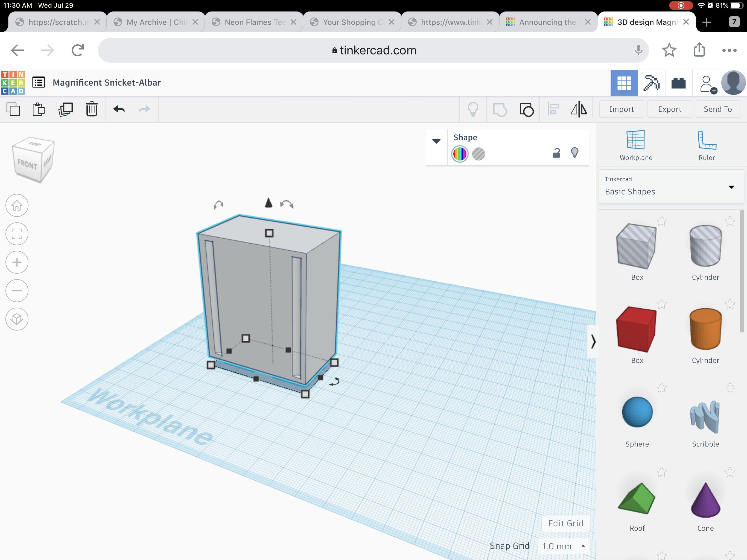Viewport: 747px width, 560px height.
Task: Toggle orthographic perspective cube icon
Action: click(x=17, y=319)
